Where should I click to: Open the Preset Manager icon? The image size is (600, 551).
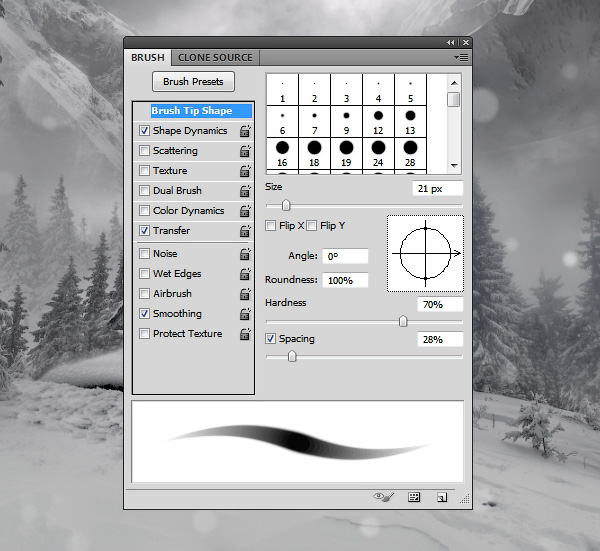(x=414, y=497)
